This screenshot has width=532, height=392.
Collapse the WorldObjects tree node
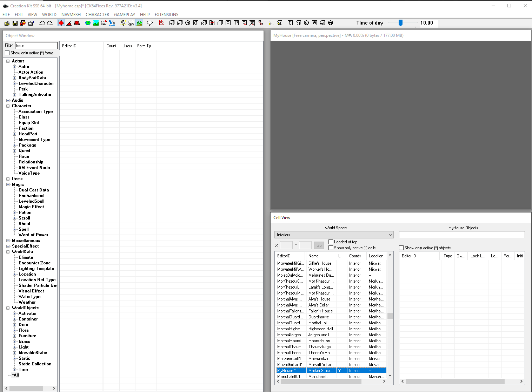(8, 308)
